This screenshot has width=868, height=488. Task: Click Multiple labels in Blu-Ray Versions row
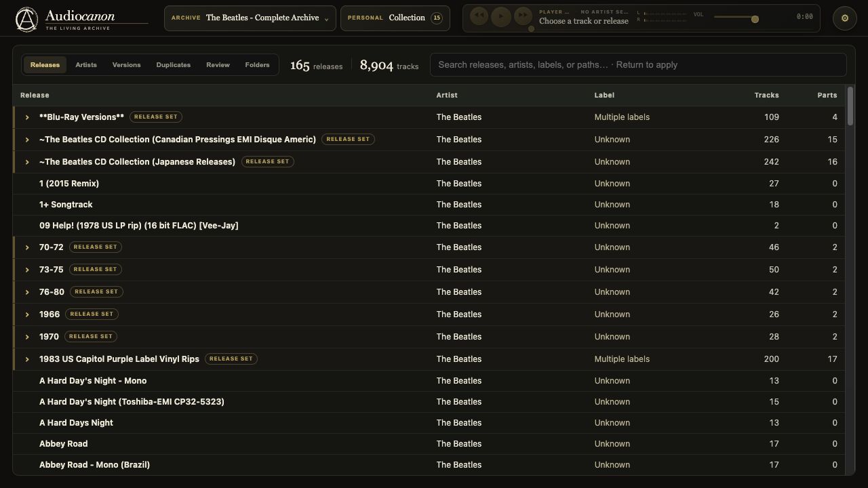[622, 117]
